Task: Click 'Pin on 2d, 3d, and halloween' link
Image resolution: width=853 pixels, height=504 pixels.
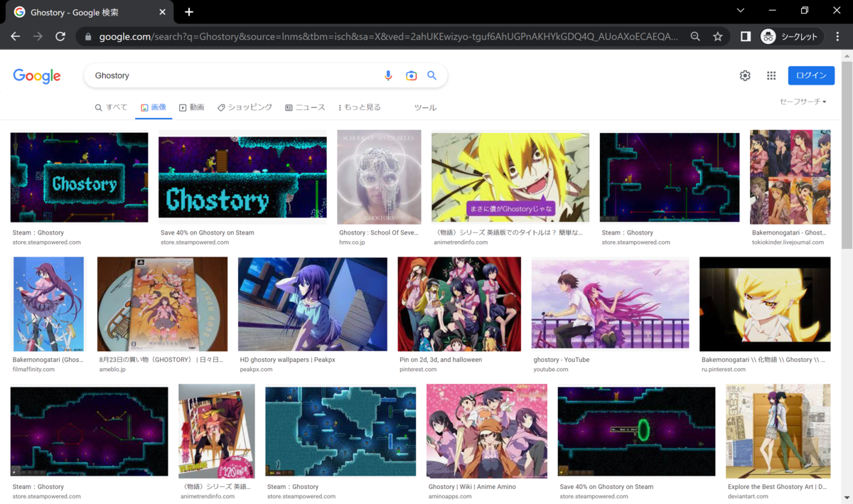Action: coord(441,360)
